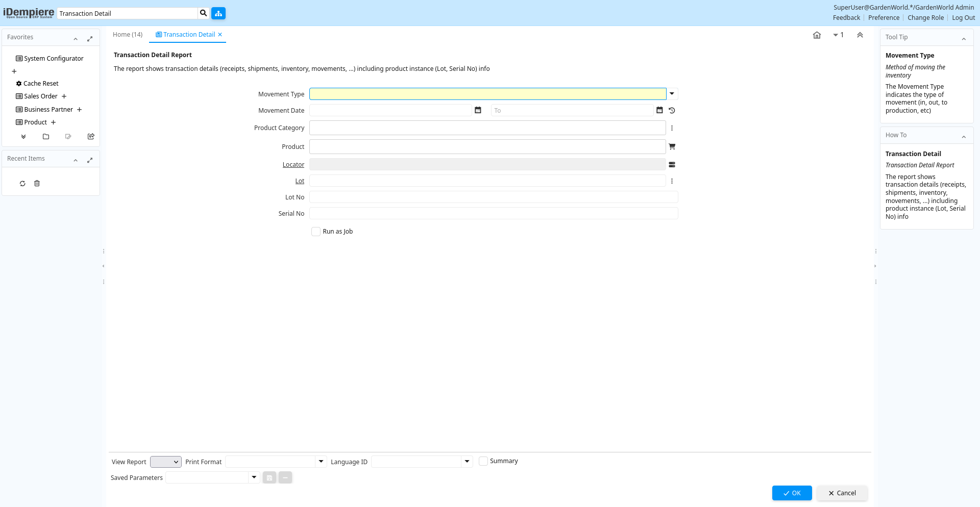The height and width of the screenshot is (507, 980).
Task: Toggle the Summary checkbox
Action: [x=483, y=461]
